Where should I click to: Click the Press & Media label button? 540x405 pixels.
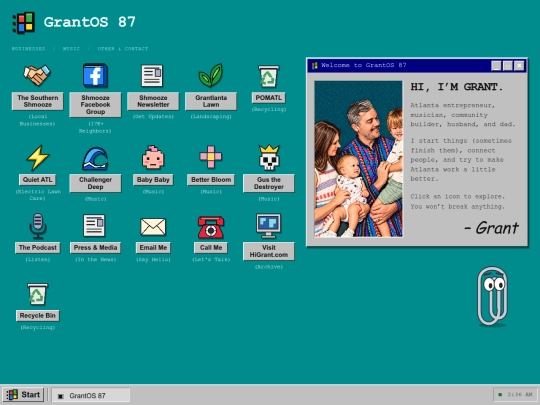[x=95, y=248]
